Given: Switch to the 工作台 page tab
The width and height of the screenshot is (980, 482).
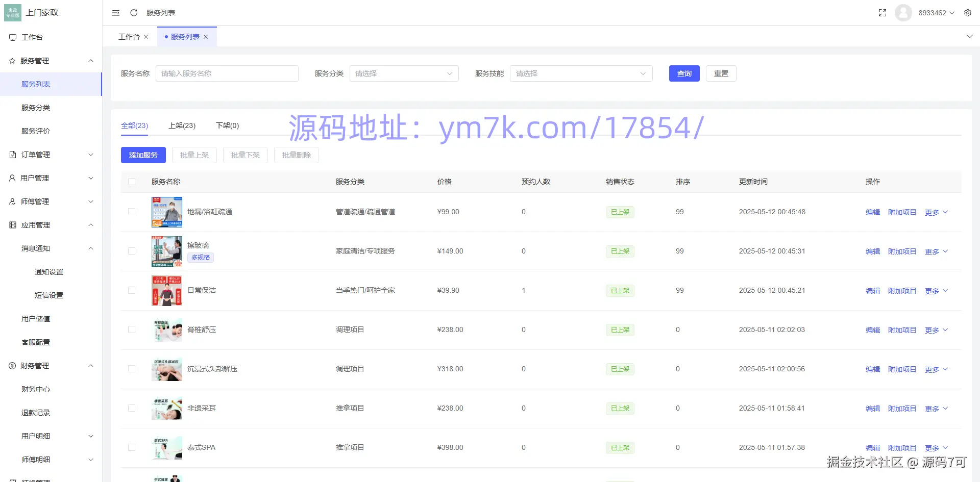Looking at the screenshot, I should (x=129, y=37).
